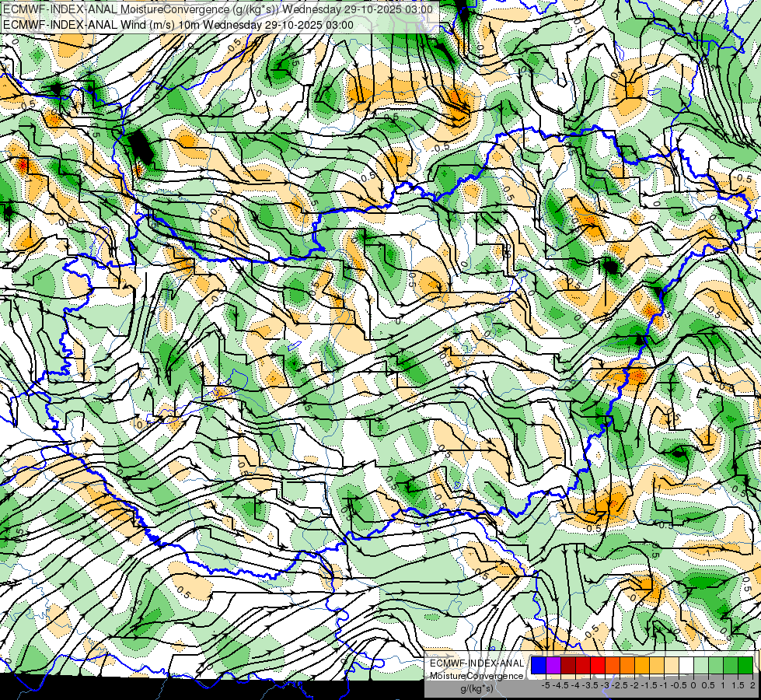Click the amber swatch between -2 and -1.5
Image resolution: width=761 pixels, height=700 pixels.
(641, 666)
